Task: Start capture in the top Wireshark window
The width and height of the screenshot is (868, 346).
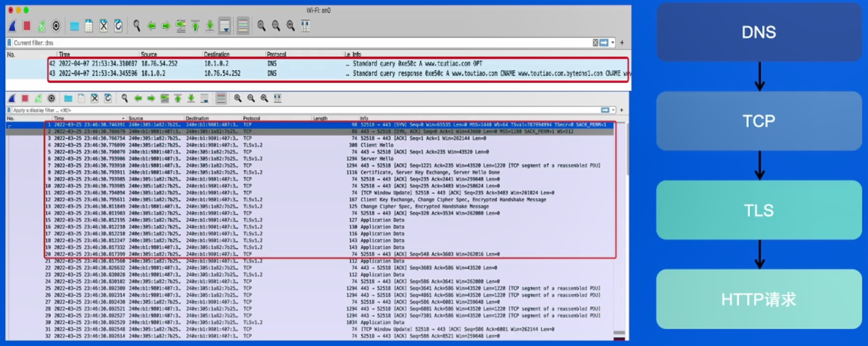Action: [13, 26]
